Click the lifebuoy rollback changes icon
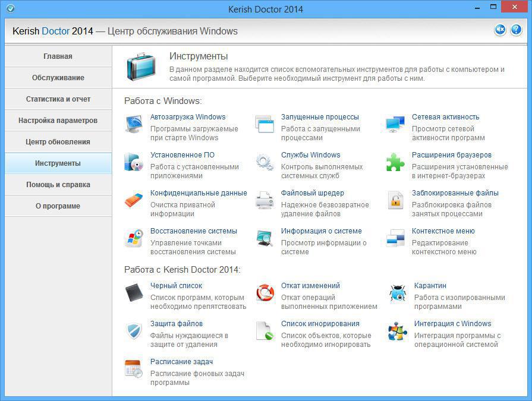 (265, 293)
